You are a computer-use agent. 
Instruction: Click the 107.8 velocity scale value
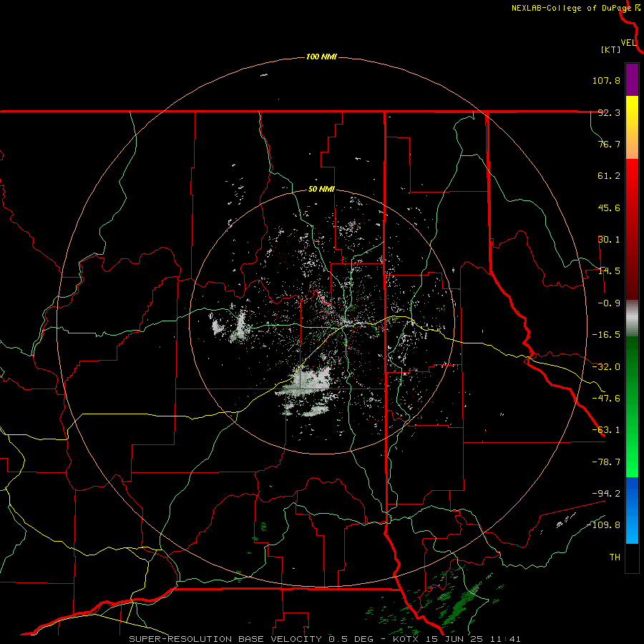(x=606, y=80)
